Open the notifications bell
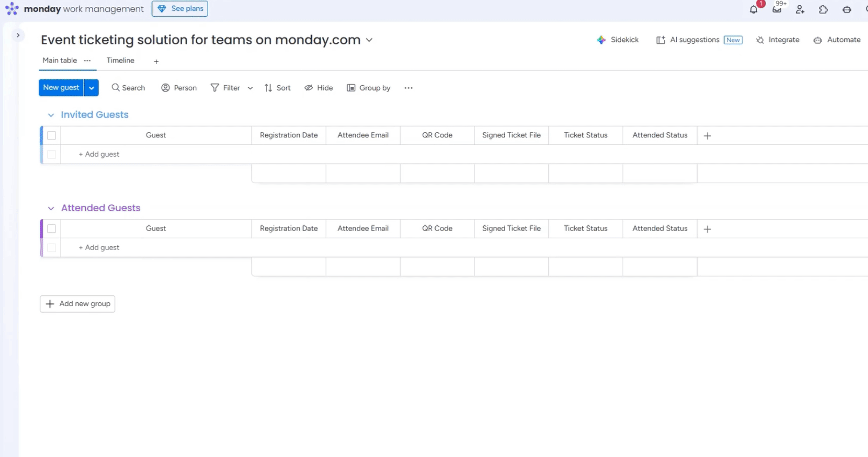 coord(754,9)
